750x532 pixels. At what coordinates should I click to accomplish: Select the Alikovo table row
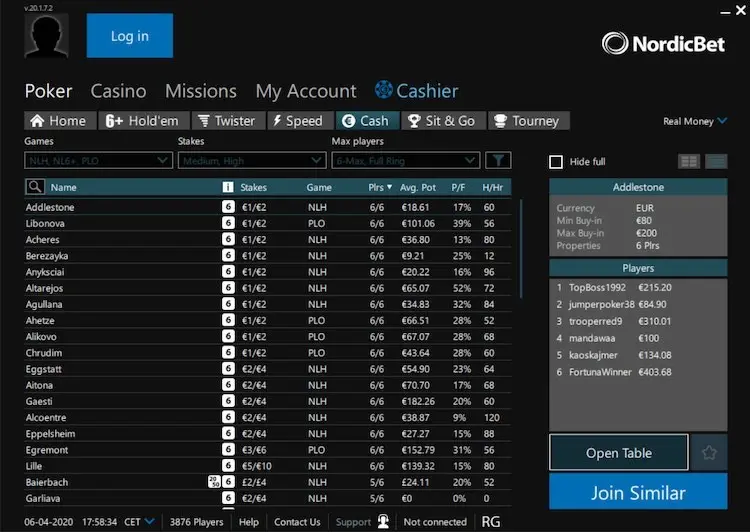267,336
